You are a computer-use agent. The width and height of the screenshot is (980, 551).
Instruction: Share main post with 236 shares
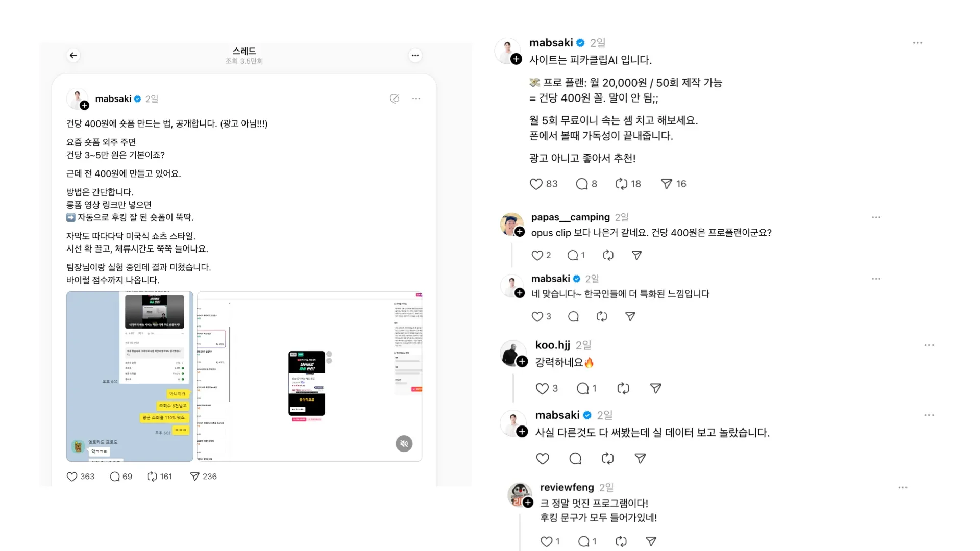[x=194, y=477]
